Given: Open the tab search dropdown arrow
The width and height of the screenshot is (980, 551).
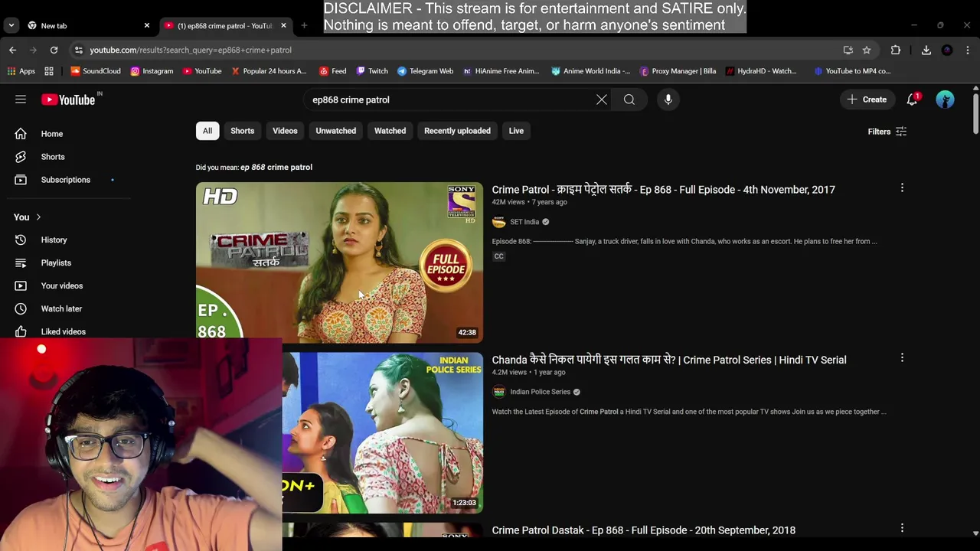Looking at the screenshot, I should (x=11, y=25).
